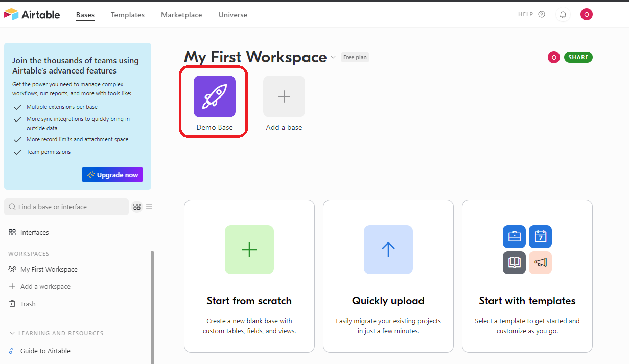Click the green Start from scratch plus icon

(249, 250)
